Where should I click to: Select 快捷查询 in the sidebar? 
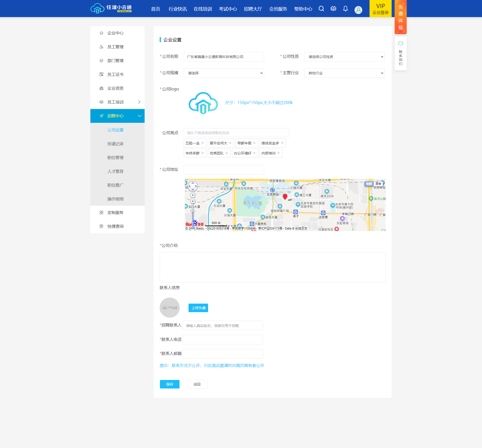(115, 226)
